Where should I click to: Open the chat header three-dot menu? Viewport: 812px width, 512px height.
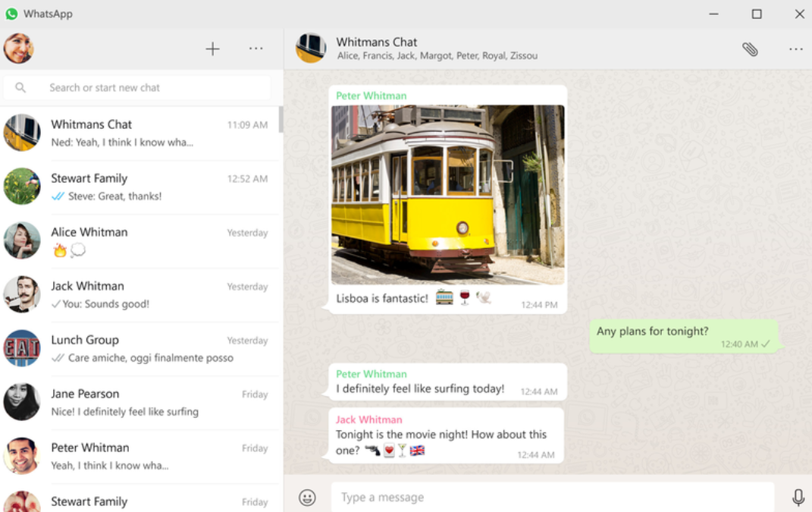(x=796, y=49)
